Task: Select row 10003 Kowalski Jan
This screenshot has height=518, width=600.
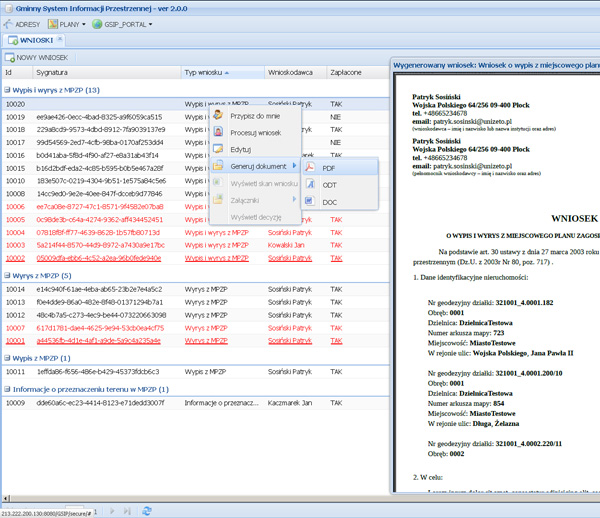Action: point(196,245)
